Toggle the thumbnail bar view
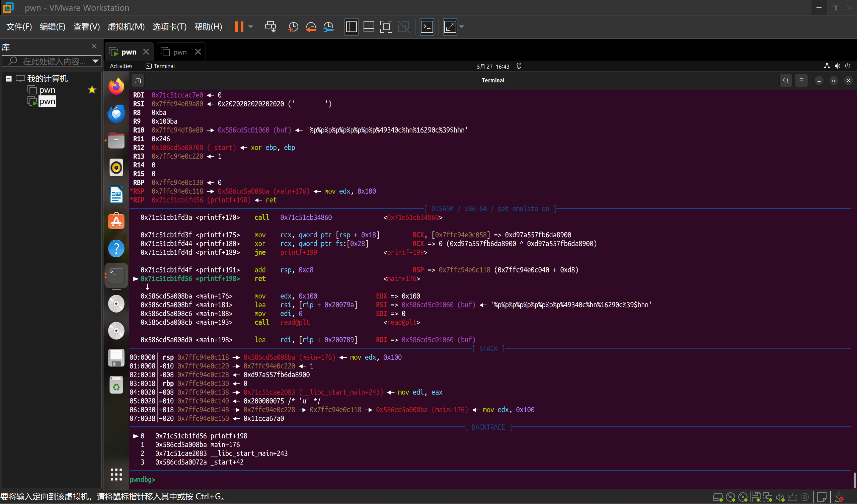Screen dimensions: 857x504 (369, 26)
